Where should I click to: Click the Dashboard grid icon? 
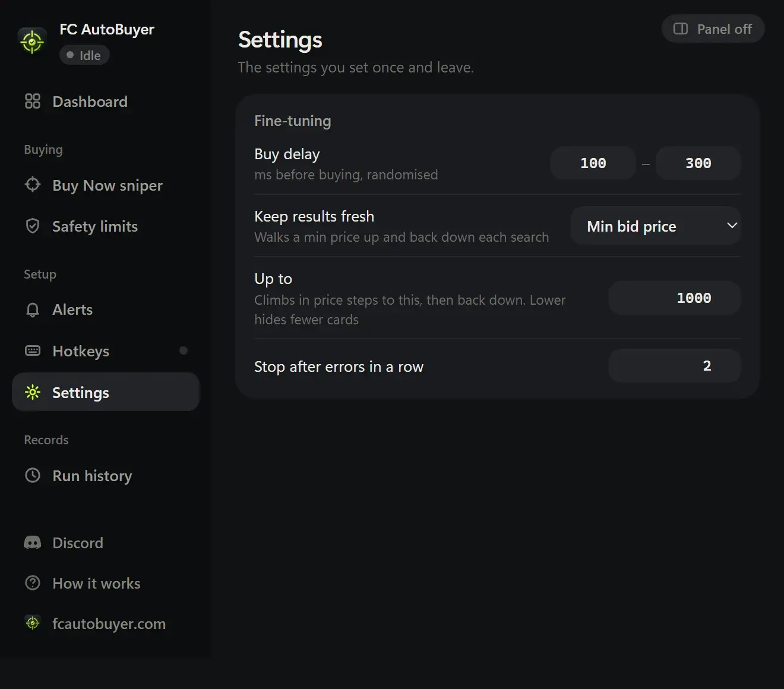[x=33, y=101]
